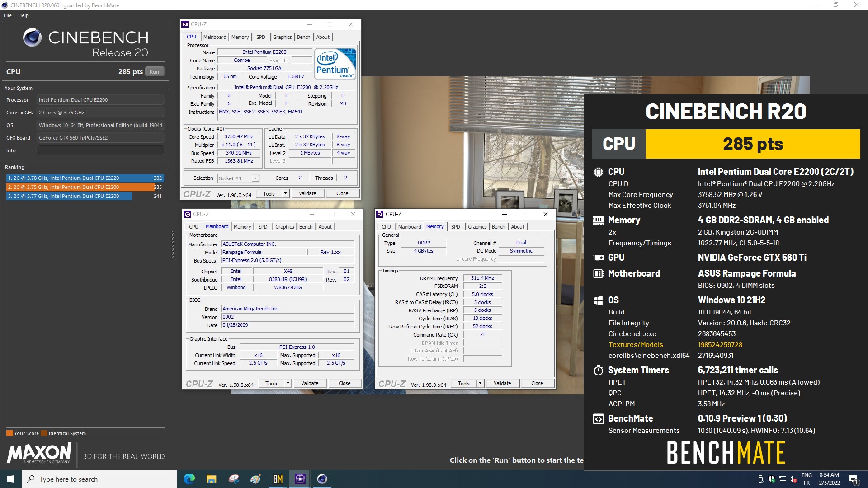Click the ENG FR language indicator
Image resolution: width=868 pixels, height=488 pixels.
pos(807,479)
